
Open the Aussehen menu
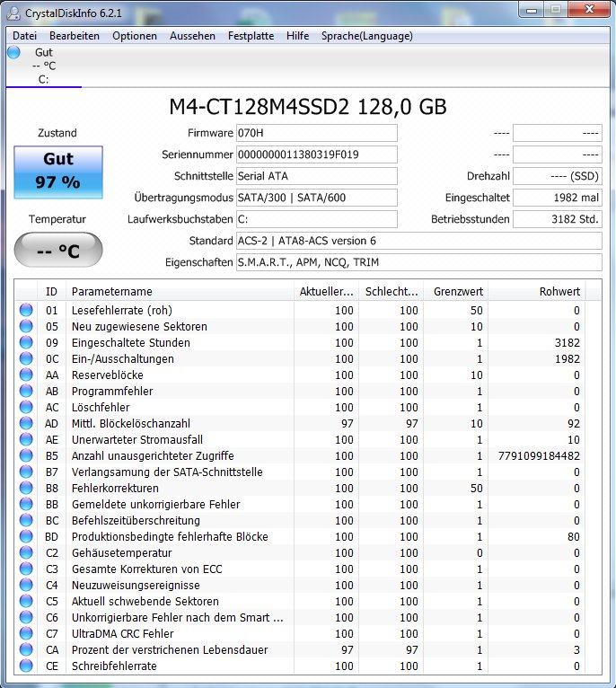[x=192, y=36]
